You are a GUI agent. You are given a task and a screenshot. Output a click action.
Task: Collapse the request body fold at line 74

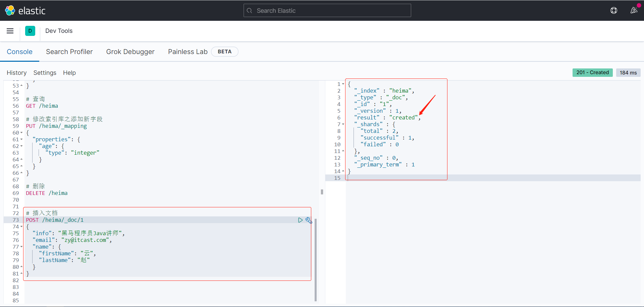[21, 227]
